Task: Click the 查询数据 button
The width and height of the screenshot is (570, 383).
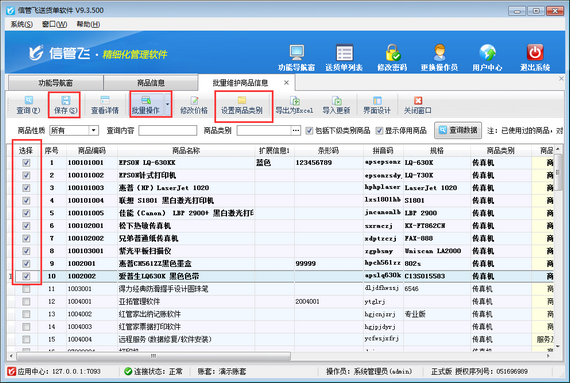Action: click(458, 130)
